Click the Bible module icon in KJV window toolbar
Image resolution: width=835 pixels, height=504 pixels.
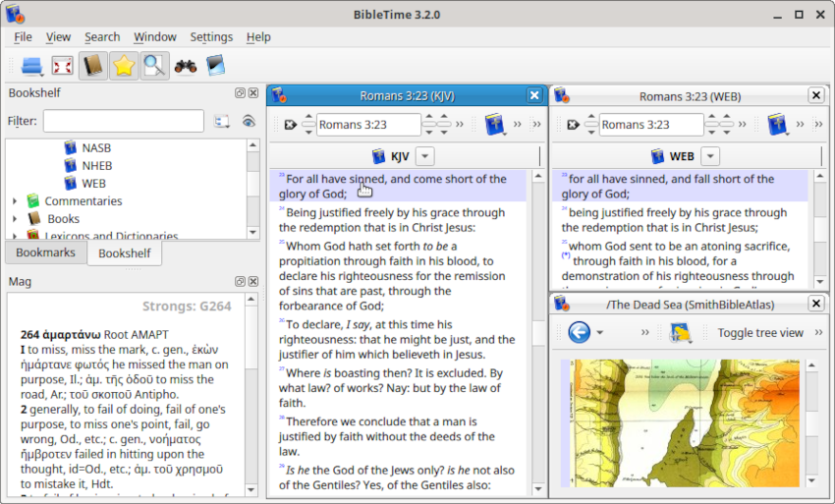click(x=495, y=124)
